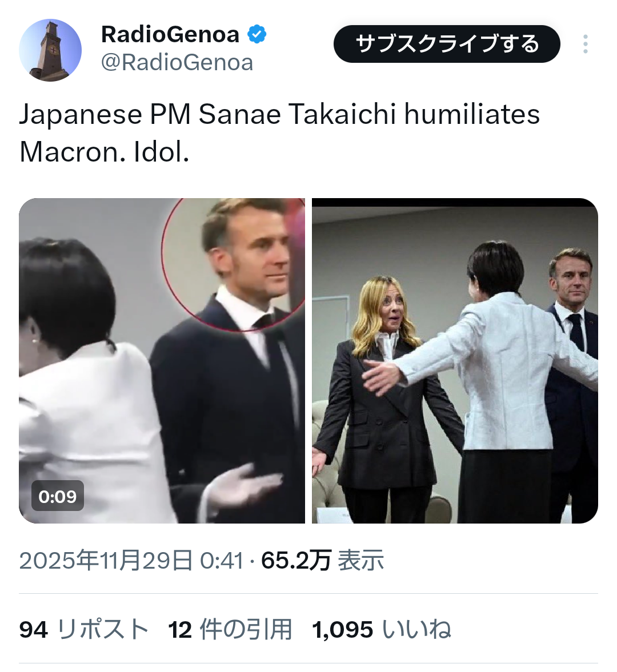Click the 2025年11月29日 0:41 timestamp
The height and width of the screenshot is (672, 617).
[x=131, y=561]
